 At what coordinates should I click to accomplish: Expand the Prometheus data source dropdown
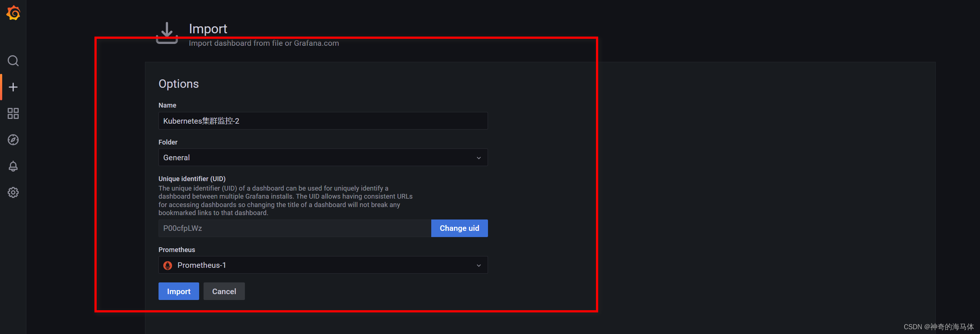[x=323, y=265]
